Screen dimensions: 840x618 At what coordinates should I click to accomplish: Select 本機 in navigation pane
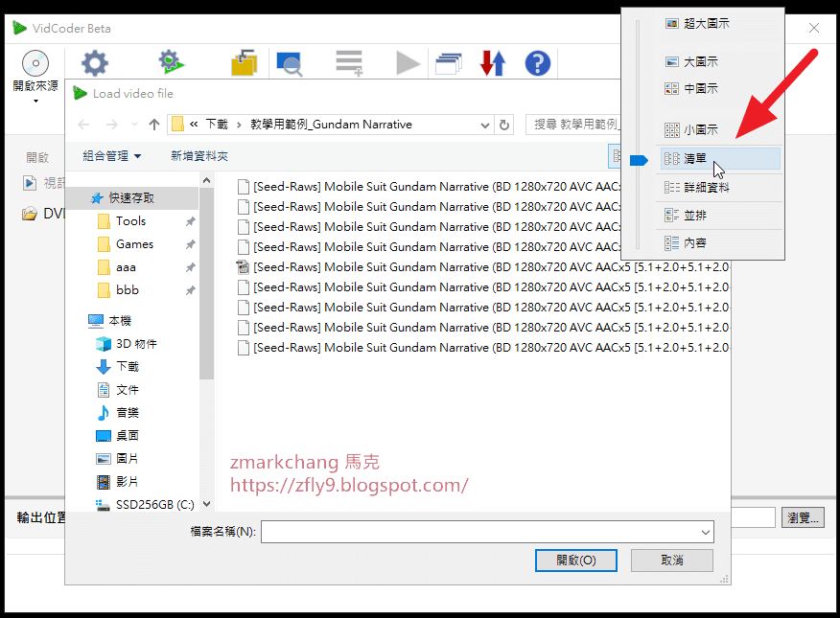click(120, 321)
